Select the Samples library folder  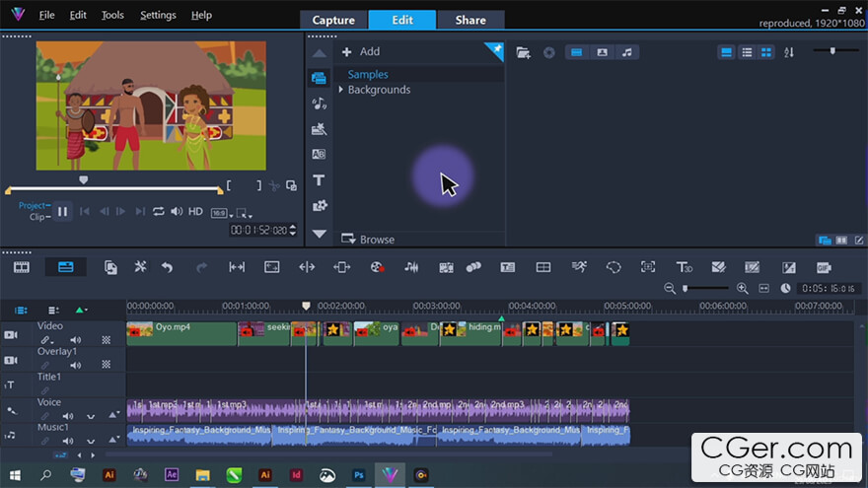[368, 74]
